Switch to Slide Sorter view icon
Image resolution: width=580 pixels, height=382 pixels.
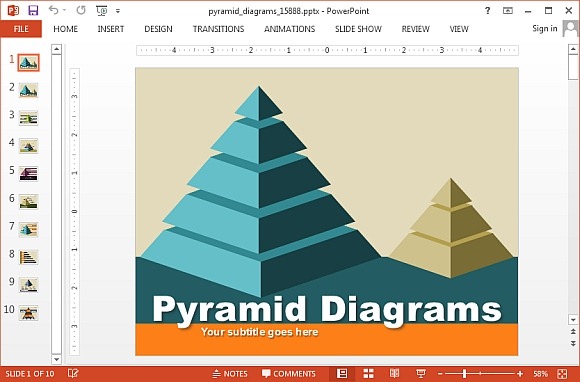(368, 373)
